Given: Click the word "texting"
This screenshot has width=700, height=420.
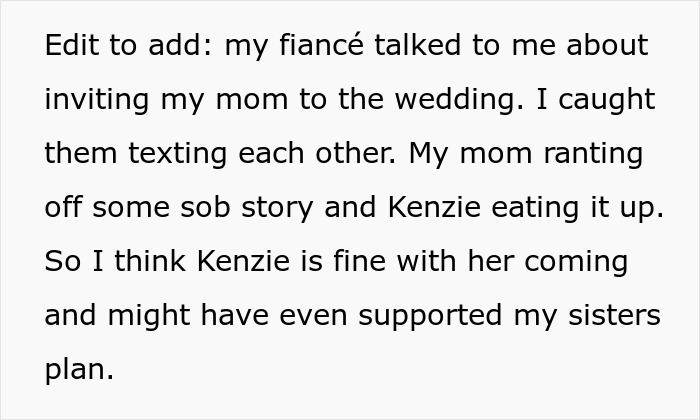Looking at the screenshot, I should point(173,154).
